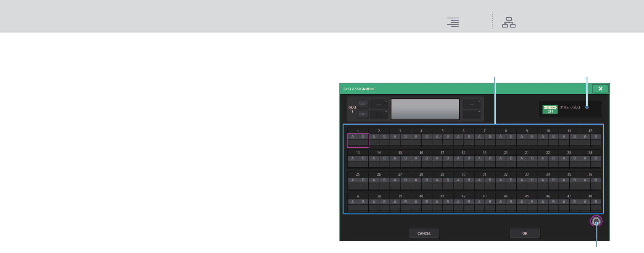Image resolution: width=644 pixels, height=253 pixels.
Task: Pick slot B of rack 33
Action: (532, 184)
